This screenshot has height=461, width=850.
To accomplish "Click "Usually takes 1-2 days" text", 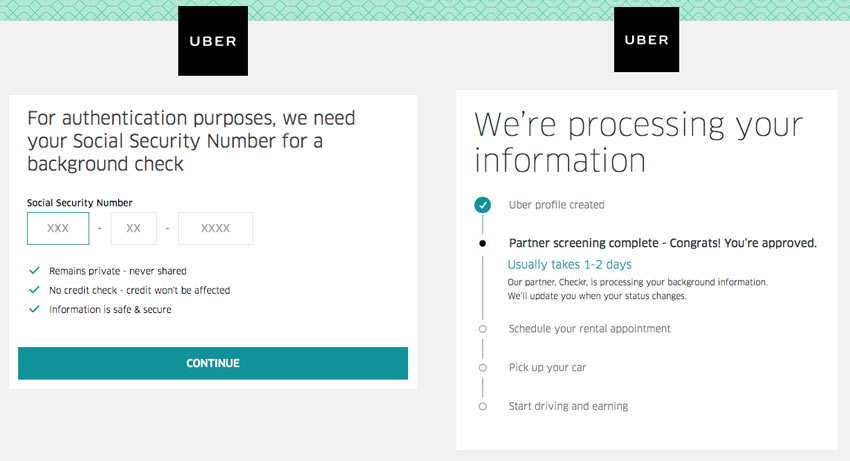I will (x=569, y=265).
